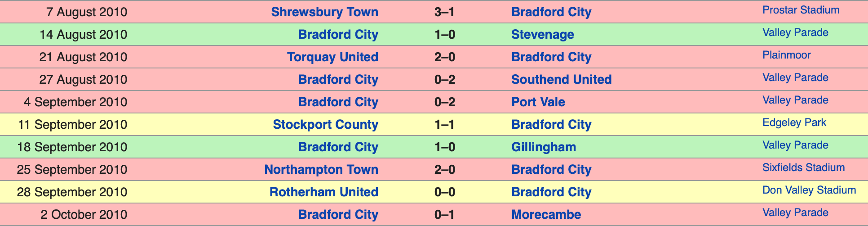The height and width of the screenshot is (226, 868).
Task: Select the Sixfields Stadium link
Action: (x=803, y=167)
